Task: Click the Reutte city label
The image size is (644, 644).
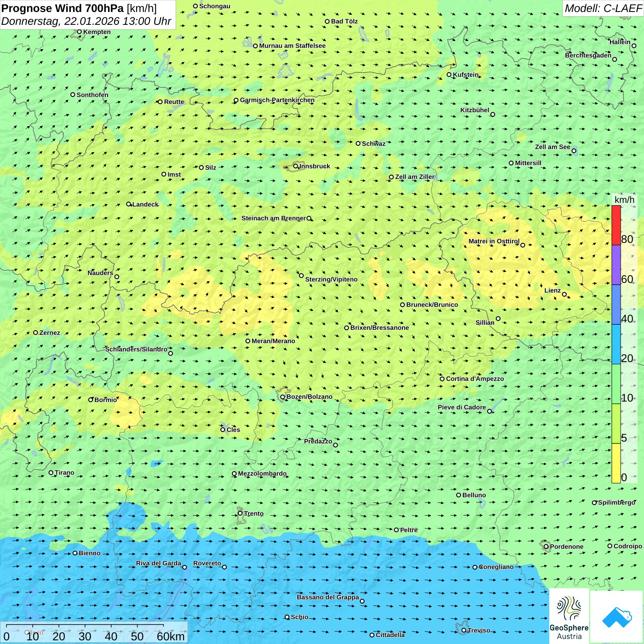Action: [x=174, y=102]
